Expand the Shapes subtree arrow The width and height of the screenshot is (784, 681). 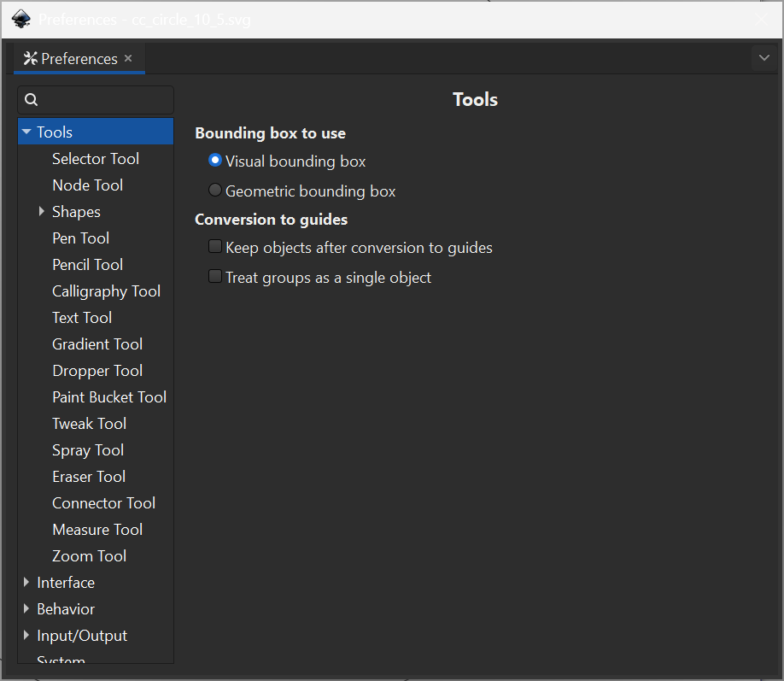pos(42,211)
